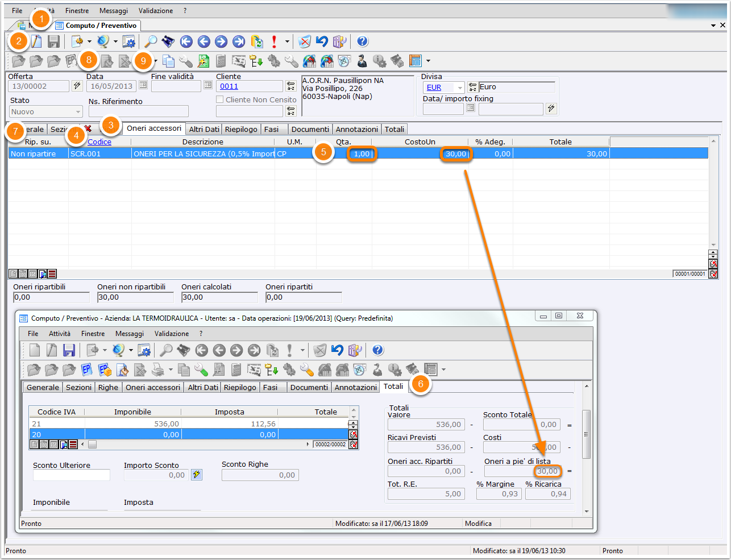Click the Ns. Riferimento input field
Screen dimensions: 731x560
pos(138,111)
